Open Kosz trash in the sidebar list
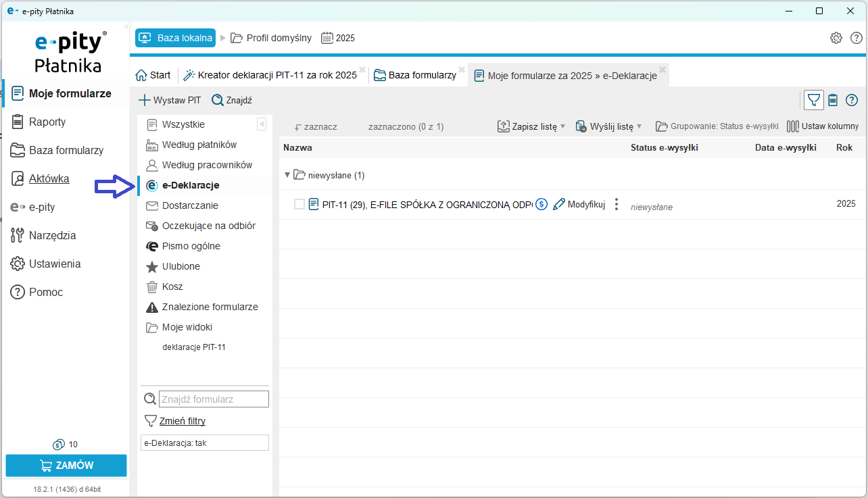The image size is (868, 498). point(172,287)
